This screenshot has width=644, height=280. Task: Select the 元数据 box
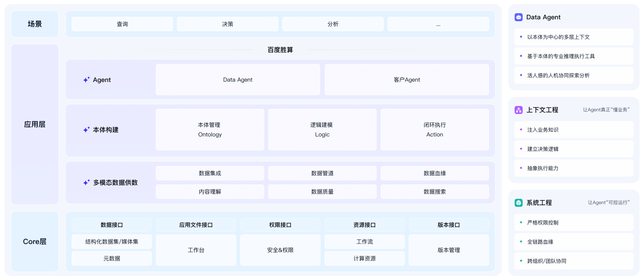click(x=112, y=258)
